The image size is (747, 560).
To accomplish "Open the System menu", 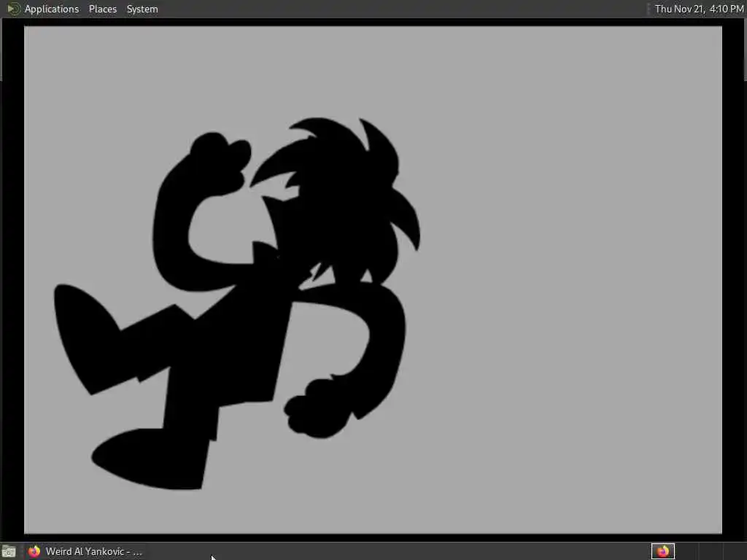I will (142, 9).
